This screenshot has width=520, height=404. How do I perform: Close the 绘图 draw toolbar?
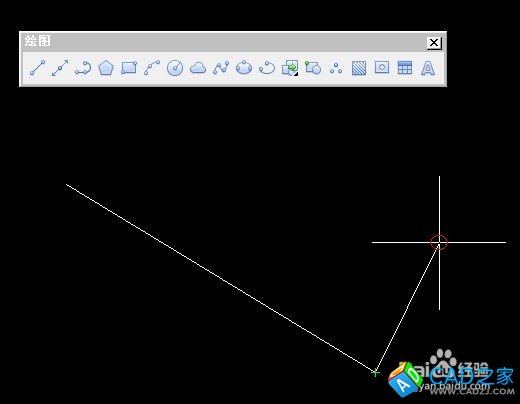point(434,43)
